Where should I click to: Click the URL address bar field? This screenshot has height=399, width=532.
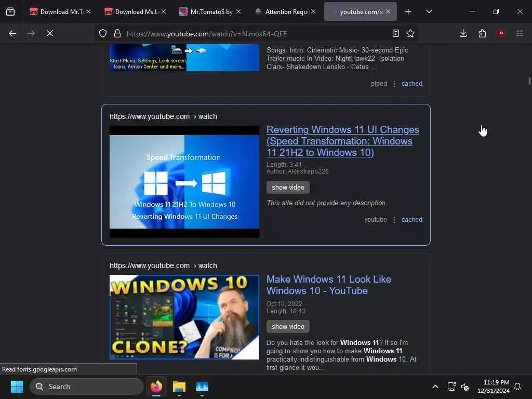[x=256, y=34]
